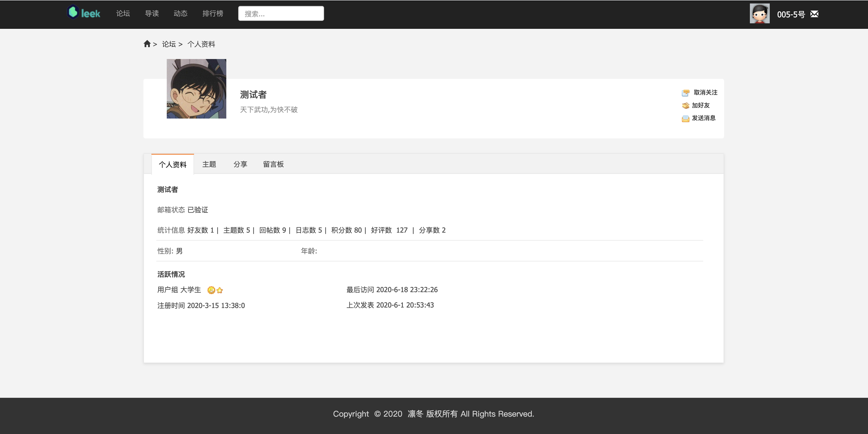Screen dimensions: 868x434
Task: Click the 性别: 男 field
Action: point(170,251)
